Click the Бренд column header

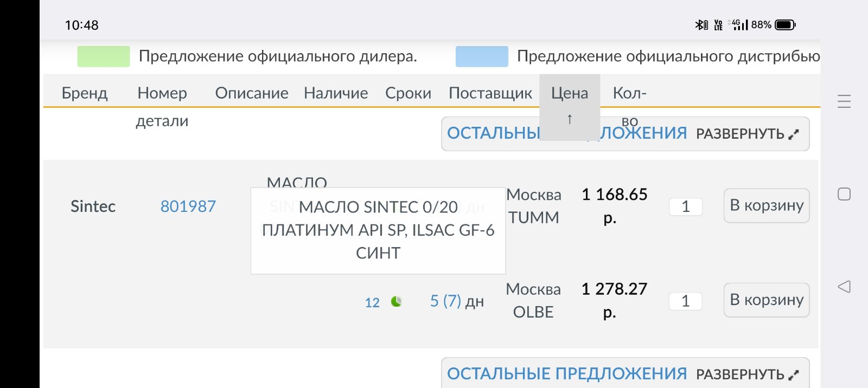point(85,93)
